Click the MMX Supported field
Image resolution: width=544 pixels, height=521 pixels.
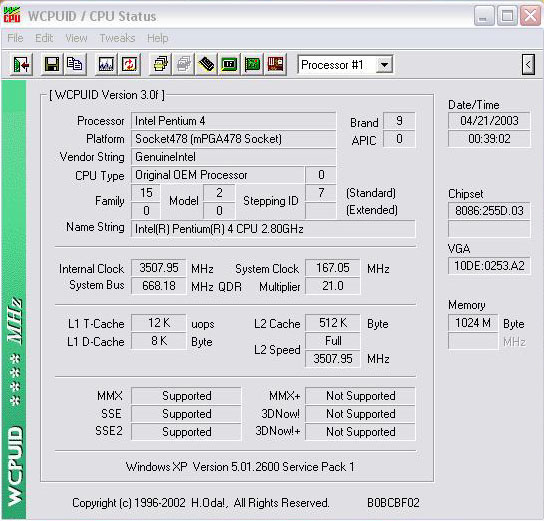click(186, 396)
